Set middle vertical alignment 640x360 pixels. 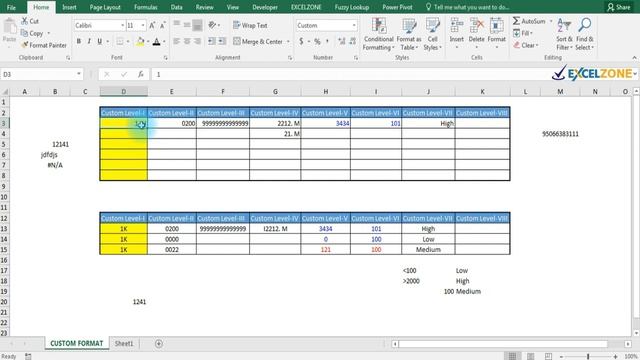[x=187, y=25]
